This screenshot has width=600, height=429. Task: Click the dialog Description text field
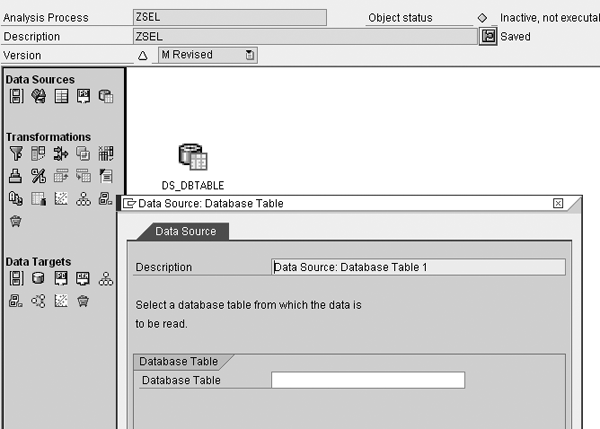pos(418,267)
